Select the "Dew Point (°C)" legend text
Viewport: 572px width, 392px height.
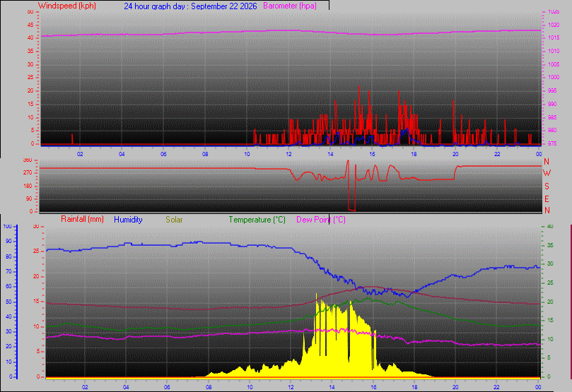(x=321, y=220)
